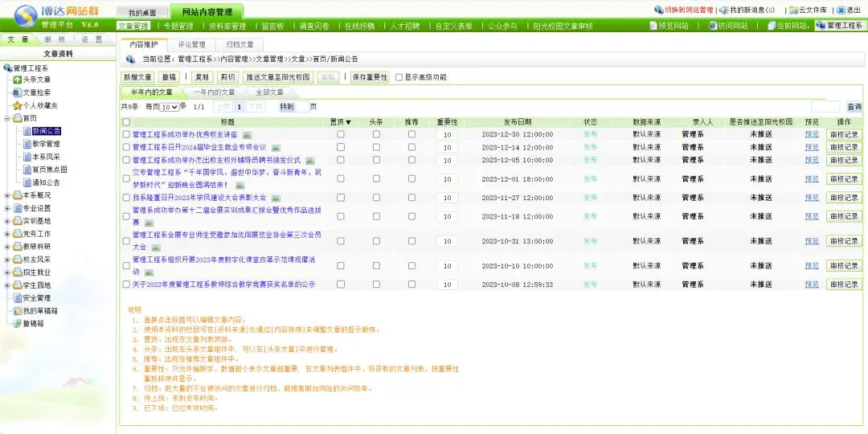Open article 关于2023年度管理工程系教师综合教学竞赛获奖名单的公示

[x=223, y=285]
